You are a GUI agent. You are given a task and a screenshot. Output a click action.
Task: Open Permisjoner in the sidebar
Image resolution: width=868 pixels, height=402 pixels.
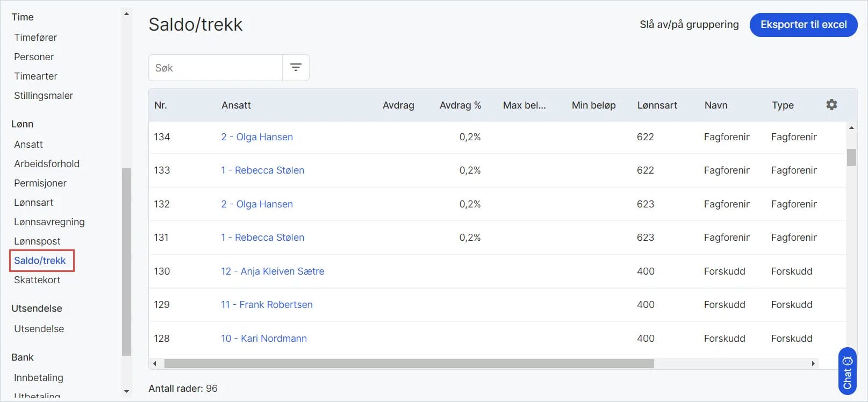40,183
